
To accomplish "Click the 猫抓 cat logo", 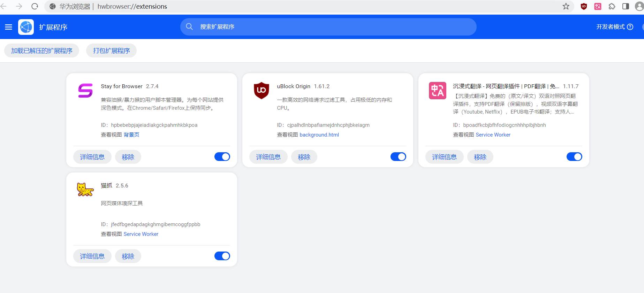I will [85, 190].
